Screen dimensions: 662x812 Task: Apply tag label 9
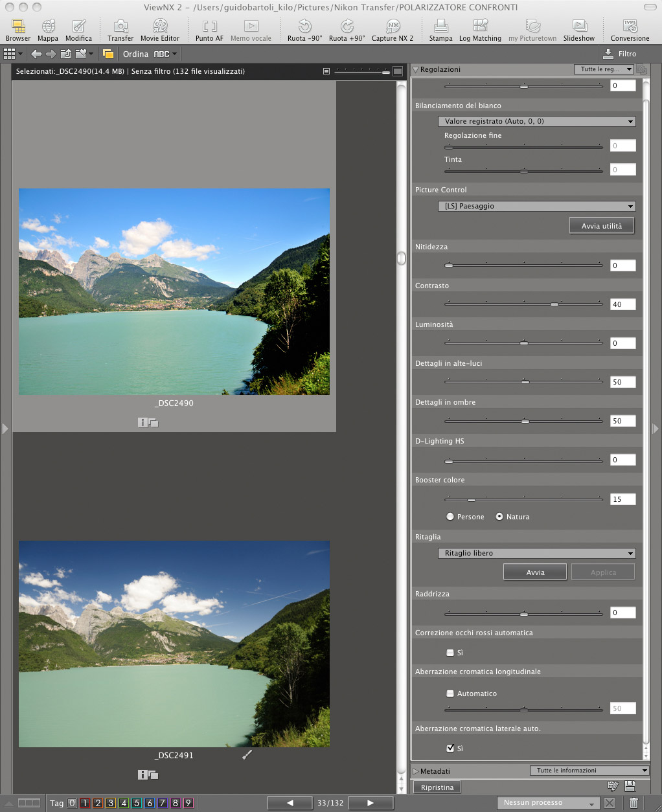(x=188, y=803)
